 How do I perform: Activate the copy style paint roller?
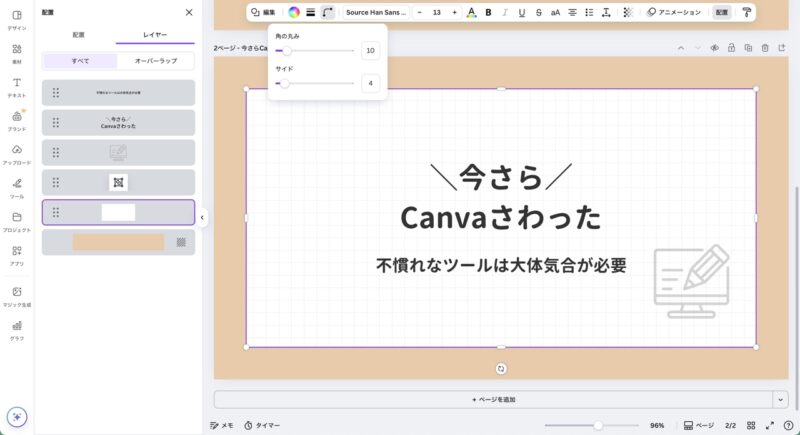point(746,12)
